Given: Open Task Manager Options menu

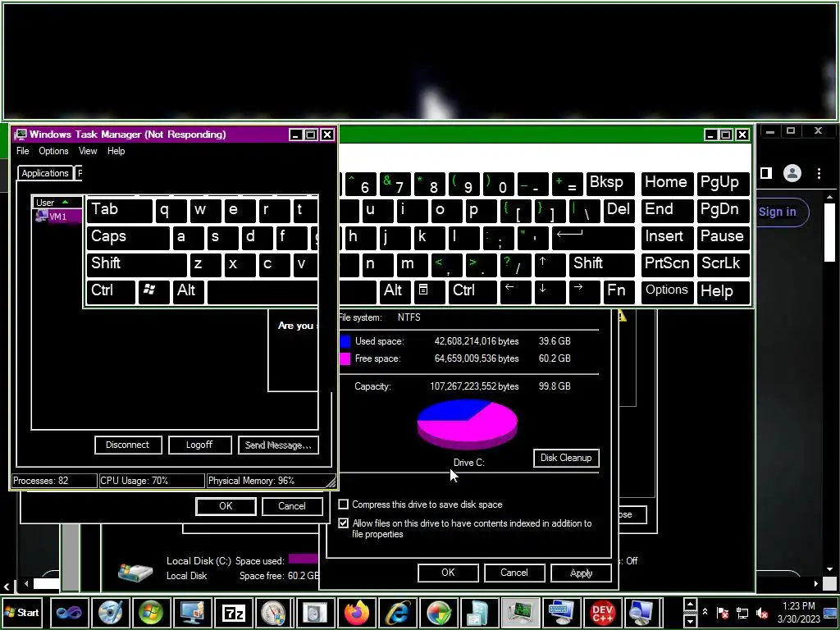Looking at the screenshot, I should (53, 151).
